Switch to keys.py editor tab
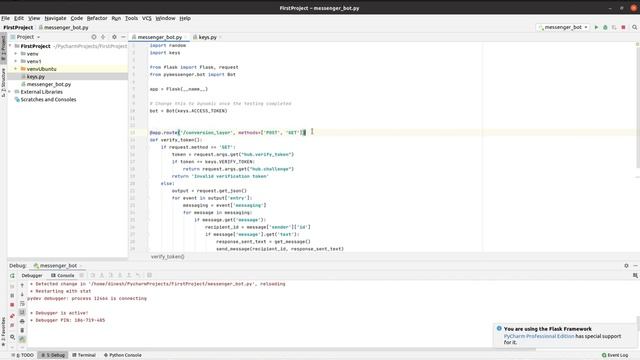Screen dimensions: 640x360 pos(207,37)
